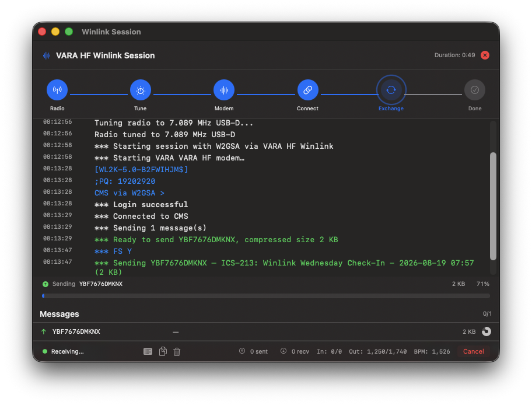Viewport: 532px width, 405px height.
Task: Click the message transfer progress bar
Action: point(266,296)
